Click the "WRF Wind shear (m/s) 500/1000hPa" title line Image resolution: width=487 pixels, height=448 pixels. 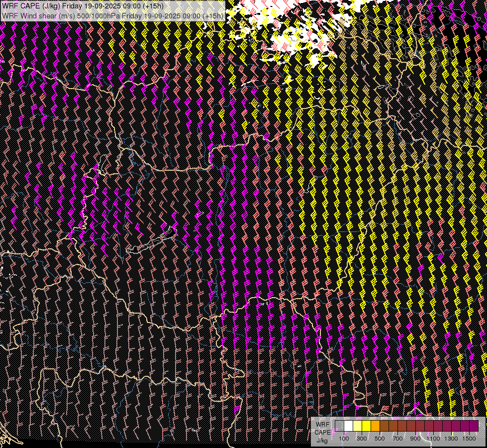coord(112,16)
